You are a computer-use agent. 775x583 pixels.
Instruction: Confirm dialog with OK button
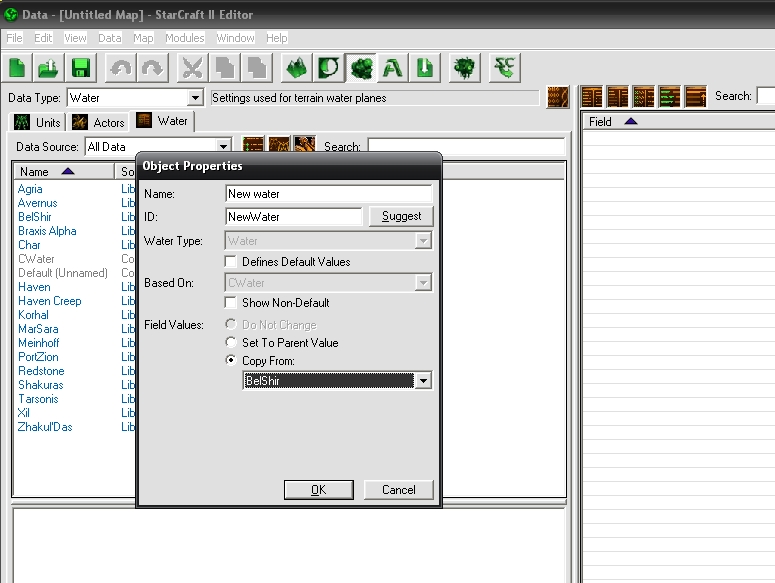point(319,490)
